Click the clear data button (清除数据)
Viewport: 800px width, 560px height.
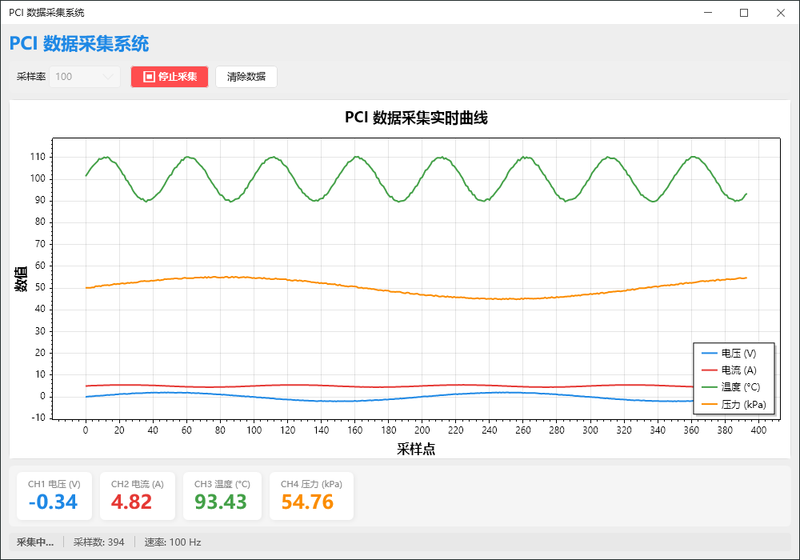246,77
